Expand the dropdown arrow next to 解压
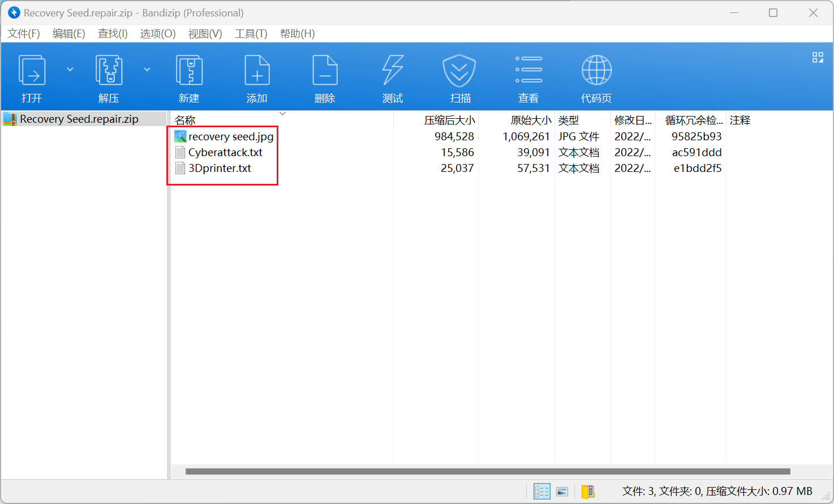Screen dimensions: 834x504 [x=147, y=70]
